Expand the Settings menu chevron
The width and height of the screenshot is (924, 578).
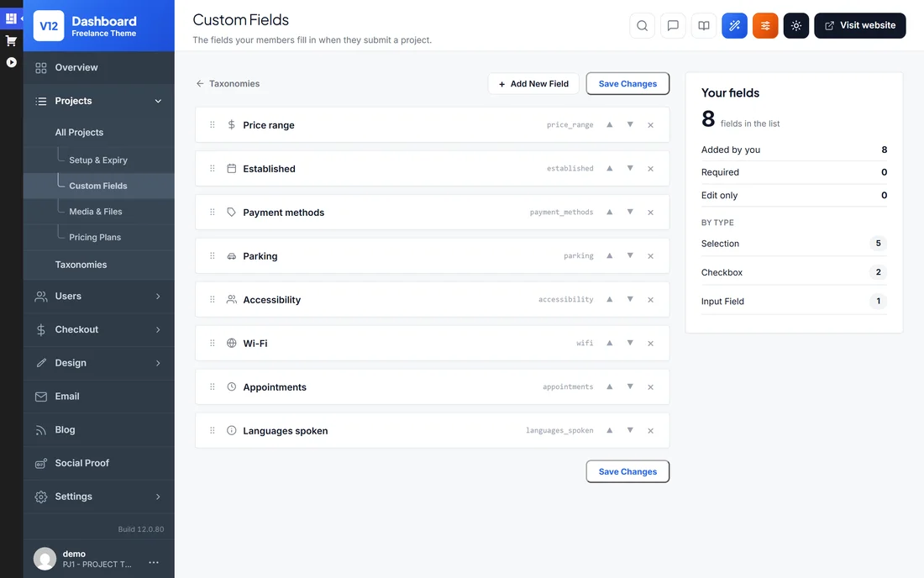(158, 497)
